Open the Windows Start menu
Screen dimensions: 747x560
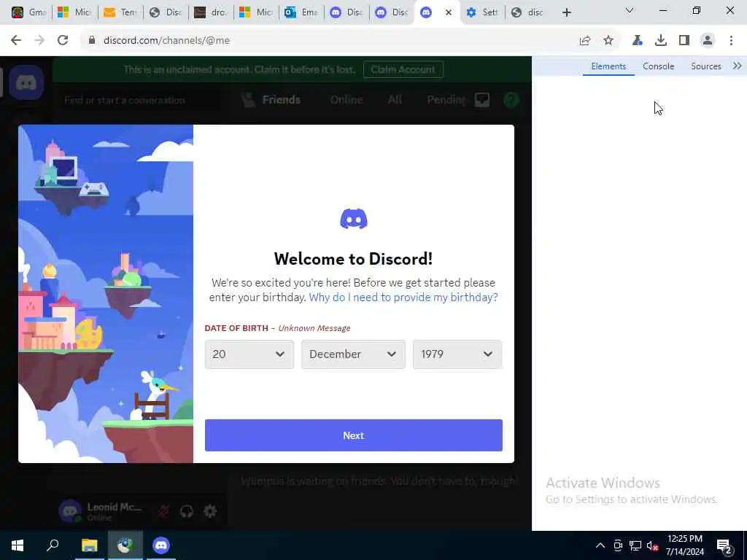pos(18,545)
